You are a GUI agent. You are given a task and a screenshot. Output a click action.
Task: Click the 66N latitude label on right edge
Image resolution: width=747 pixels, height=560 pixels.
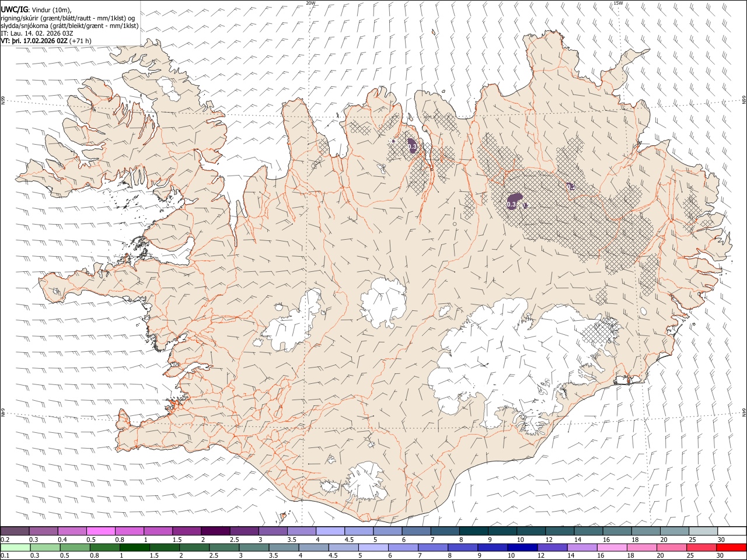(x=744, y=101)
